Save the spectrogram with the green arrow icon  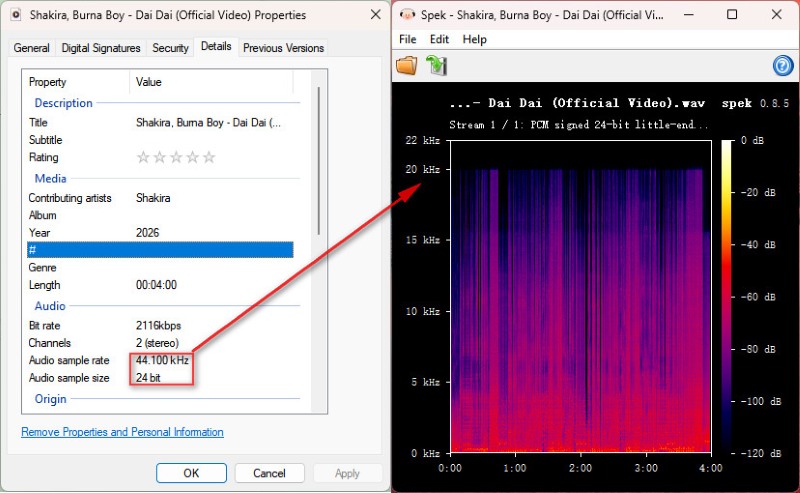437,66
